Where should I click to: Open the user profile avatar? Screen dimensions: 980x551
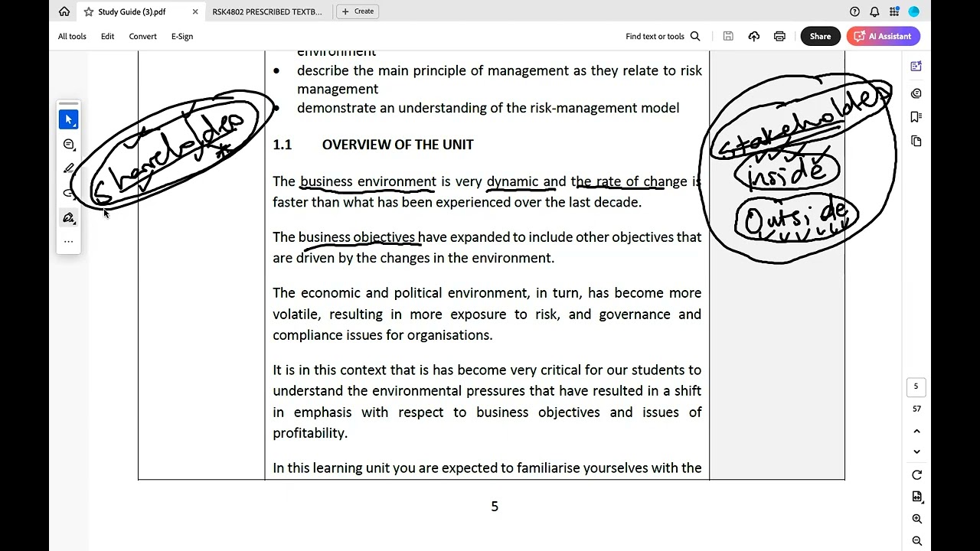point(913,11)
